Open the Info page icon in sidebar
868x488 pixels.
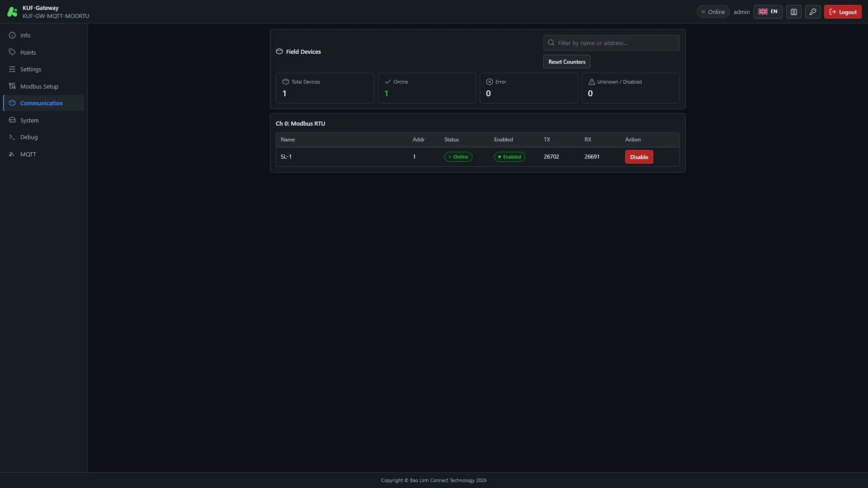coord(12,35)
